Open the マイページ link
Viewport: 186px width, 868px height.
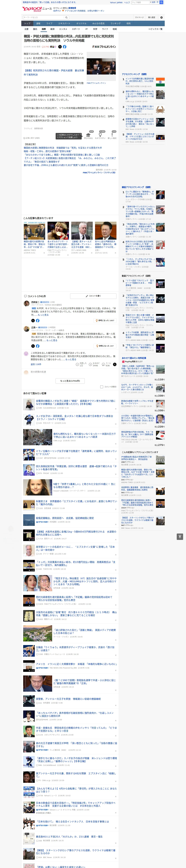(139, 17)
